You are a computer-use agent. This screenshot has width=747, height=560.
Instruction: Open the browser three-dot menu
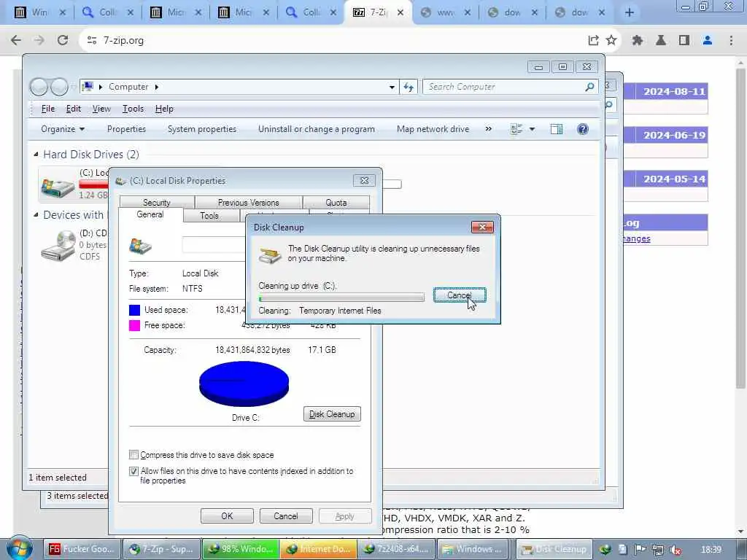point(731,41)
